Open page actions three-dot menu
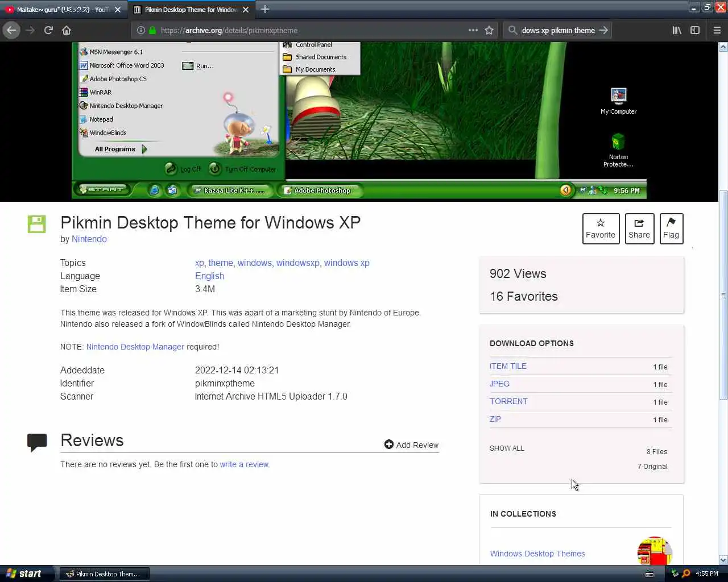728x582 pixels. pos(473,30)
